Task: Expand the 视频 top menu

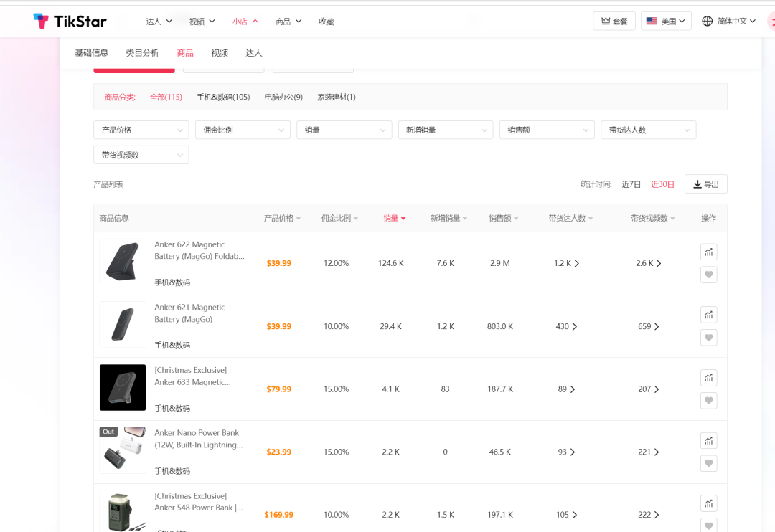Action: [202, 22]
